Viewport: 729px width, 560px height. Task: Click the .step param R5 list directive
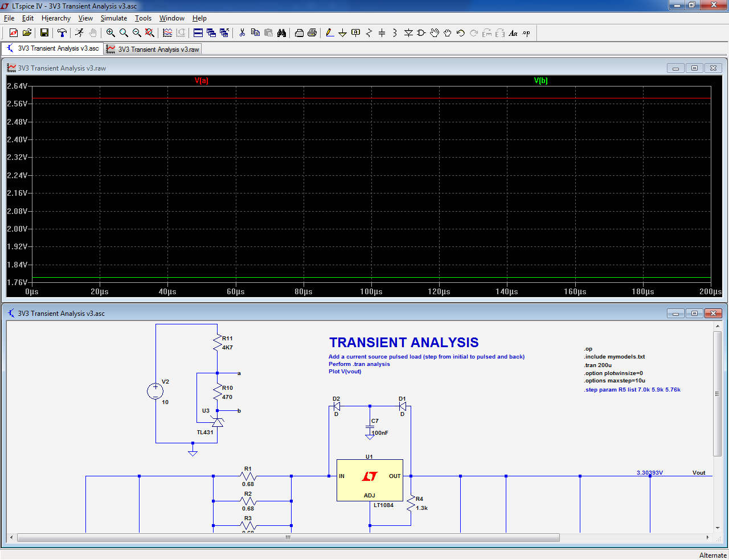(632, 390)
